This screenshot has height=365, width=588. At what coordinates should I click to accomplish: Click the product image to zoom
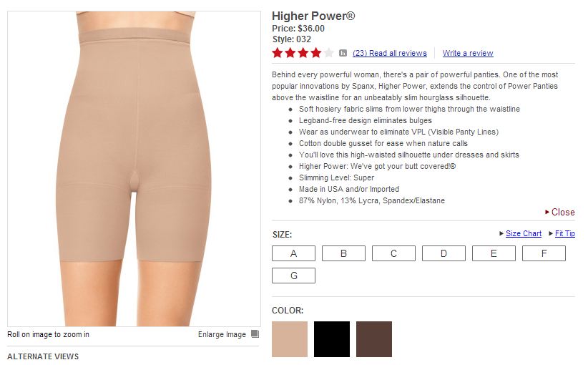point(134,169)
